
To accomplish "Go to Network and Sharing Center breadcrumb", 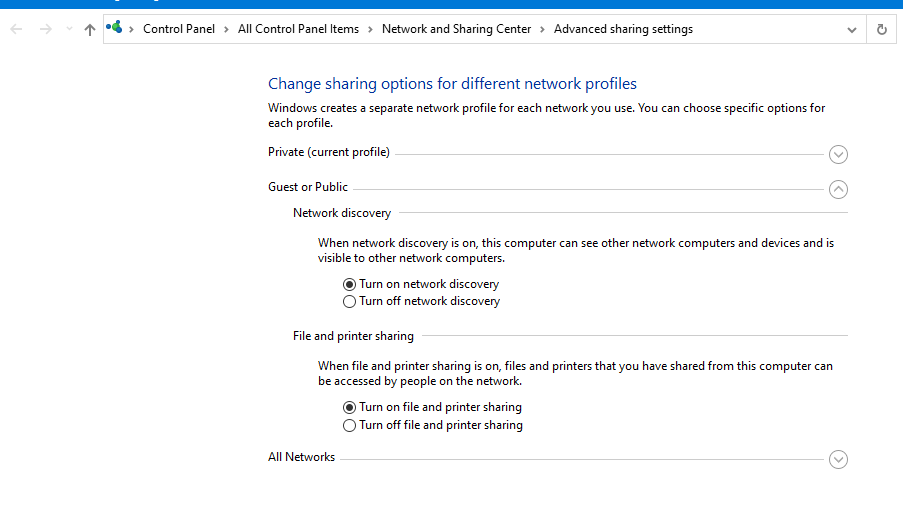I will 456,29.
